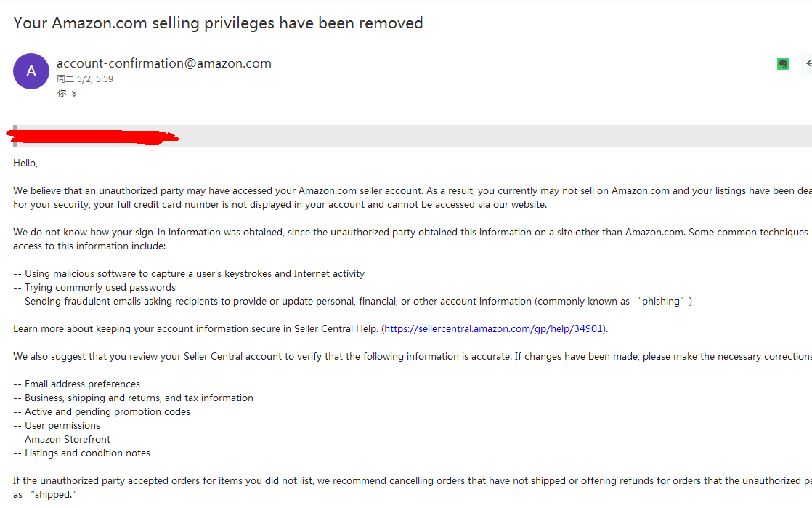
Task: Click the purple sender avatar "A"
Action: tap(31, 71)
